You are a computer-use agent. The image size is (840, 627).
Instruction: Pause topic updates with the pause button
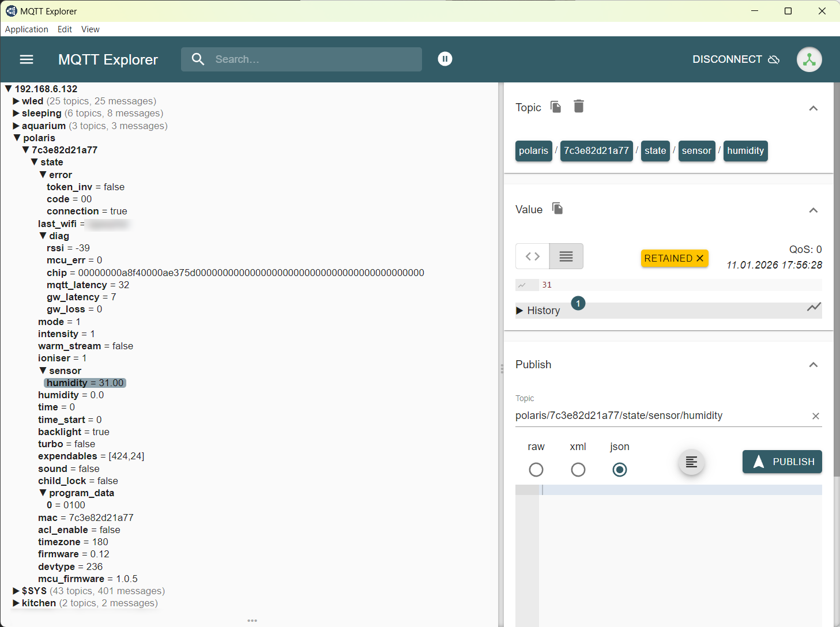click(445, 59)
